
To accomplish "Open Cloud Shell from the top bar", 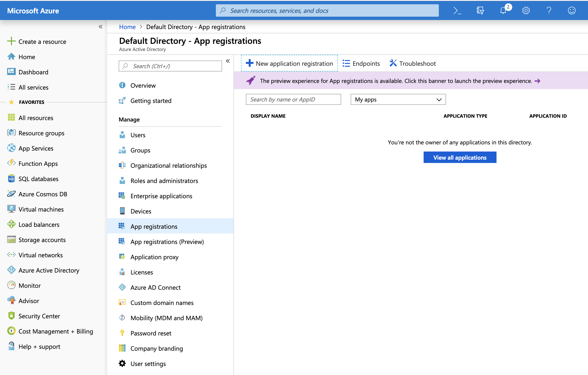I will click(457, 10).
